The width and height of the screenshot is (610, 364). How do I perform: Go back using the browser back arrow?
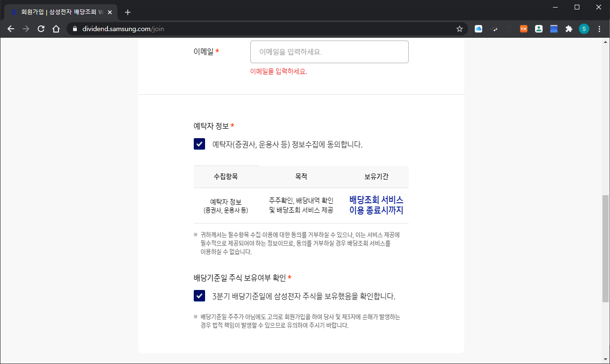(x=11, y=29)
